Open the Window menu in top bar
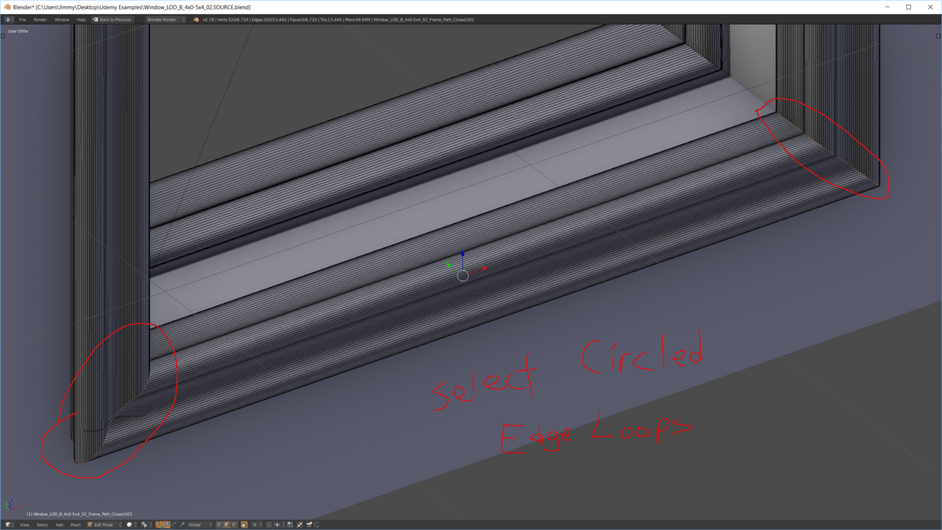The image size is (942, 530). click(x=62, y=19)
